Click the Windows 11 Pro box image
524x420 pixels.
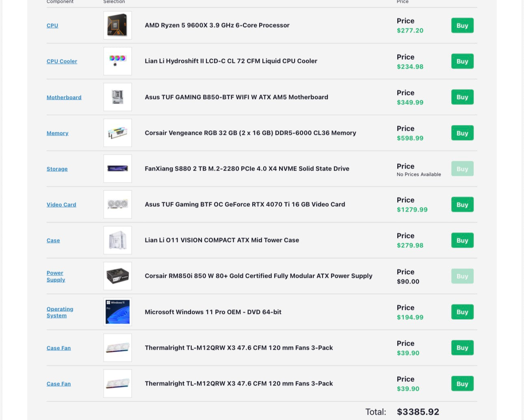(x=117, y=312)
